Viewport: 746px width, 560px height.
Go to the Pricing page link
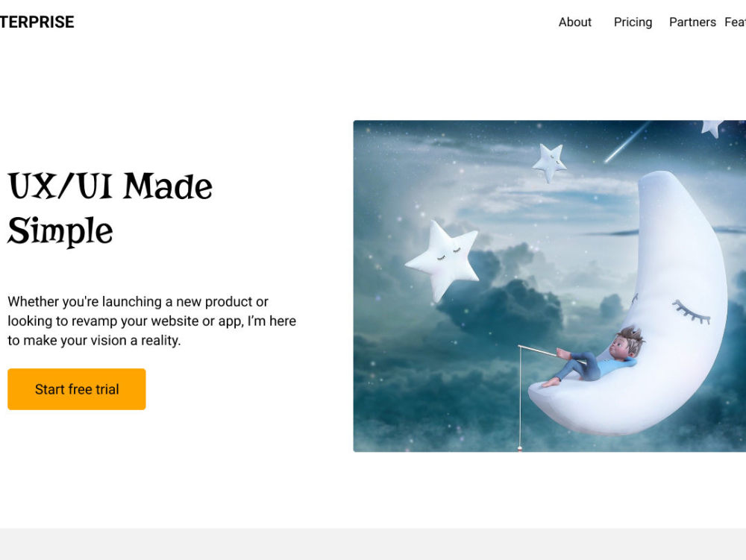[633, 22]
